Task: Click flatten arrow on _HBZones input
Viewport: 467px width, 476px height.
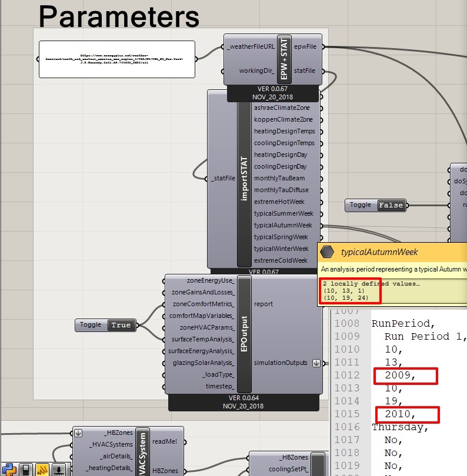Action: tap(78, 433)
